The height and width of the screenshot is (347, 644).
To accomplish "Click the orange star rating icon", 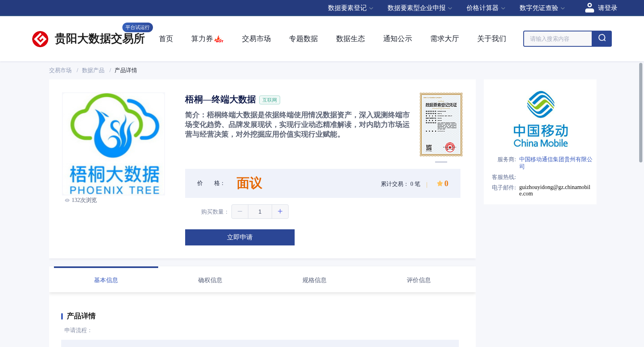I will [440, 183].
